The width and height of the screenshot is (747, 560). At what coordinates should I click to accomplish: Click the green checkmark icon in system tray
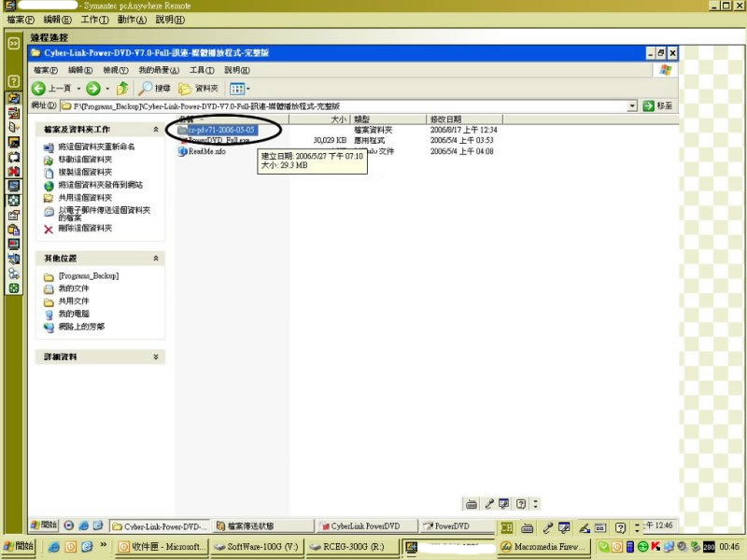point(603,547)
